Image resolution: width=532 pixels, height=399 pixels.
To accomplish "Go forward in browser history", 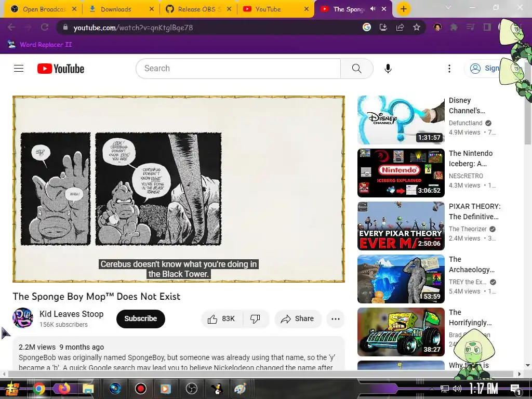I will 28,27.
